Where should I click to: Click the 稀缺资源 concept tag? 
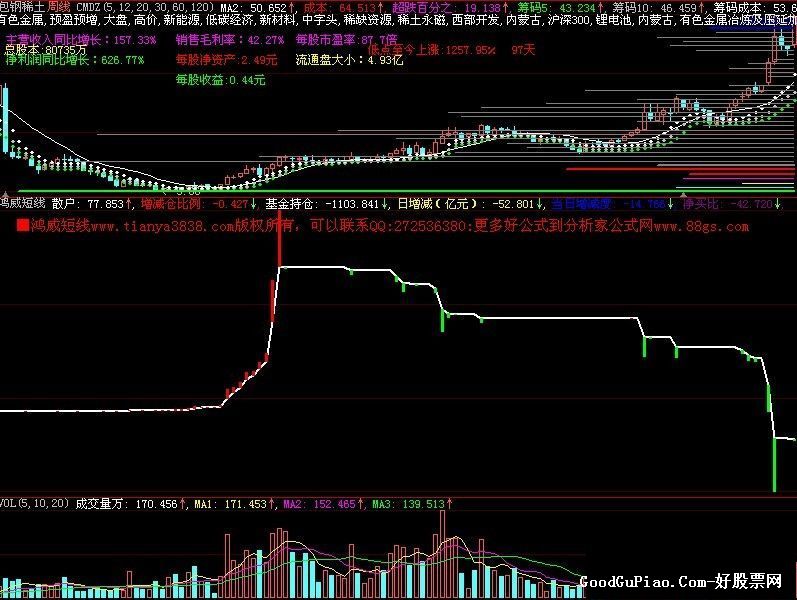(366, 20)
